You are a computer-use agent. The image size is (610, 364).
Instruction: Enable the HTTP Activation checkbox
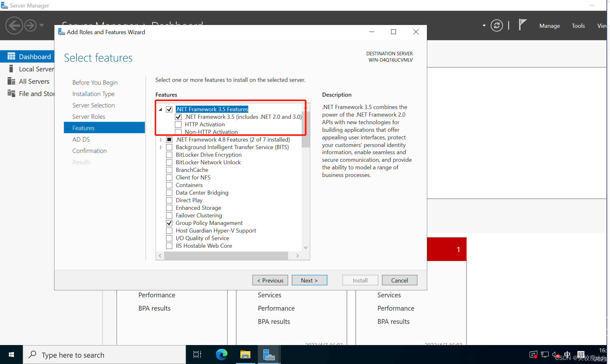(178, 124)
